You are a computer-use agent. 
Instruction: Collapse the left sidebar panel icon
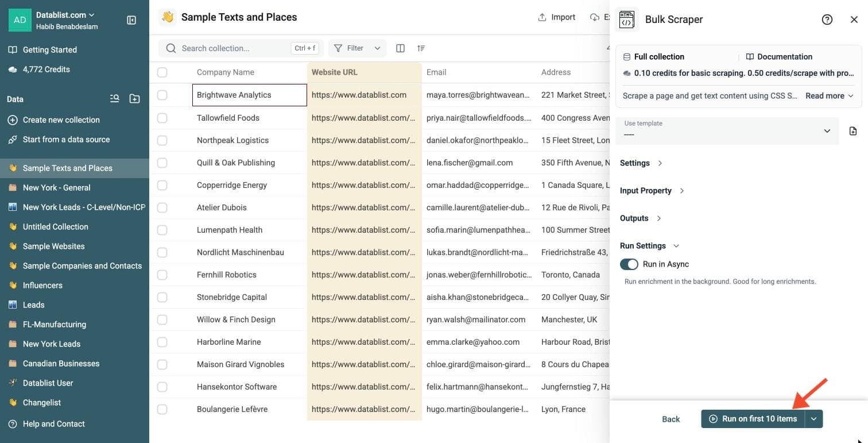pos(131,20)
